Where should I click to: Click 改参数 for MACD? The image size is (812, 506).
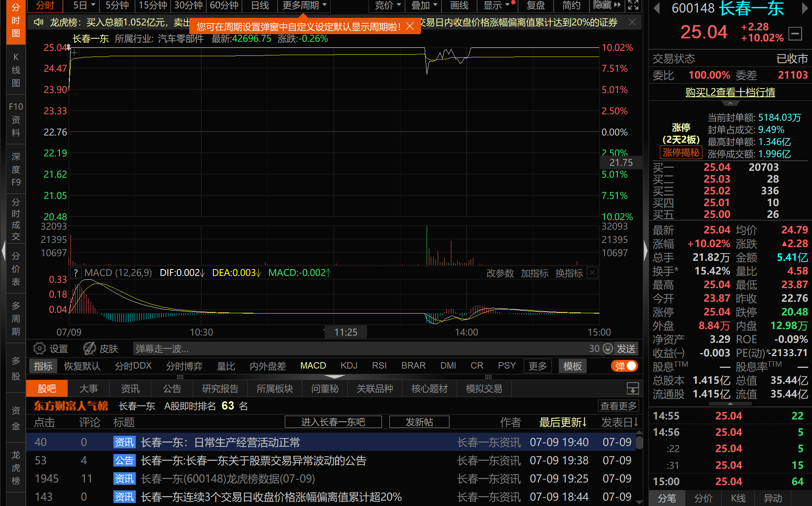tap(500, 273)
